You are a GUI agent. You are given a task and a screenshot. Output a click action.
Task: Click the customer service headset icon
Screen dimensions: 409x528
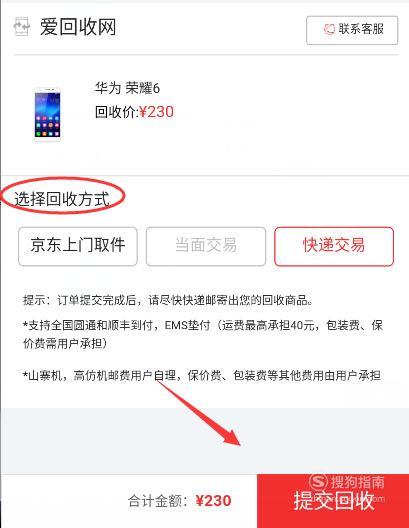pos(329,29)
